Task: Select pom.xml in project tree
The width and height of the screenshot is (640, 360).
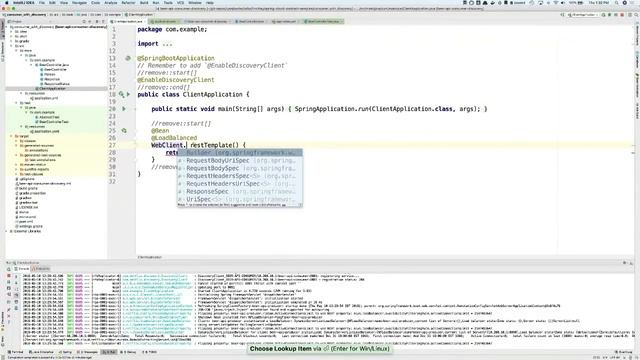Action: [26, 222]
